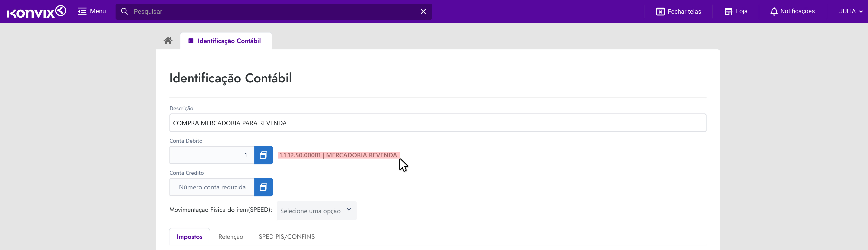This screenshot has height=250, width=868.
Task: Click the Pesquisar search box
Action: click(269, 11)
